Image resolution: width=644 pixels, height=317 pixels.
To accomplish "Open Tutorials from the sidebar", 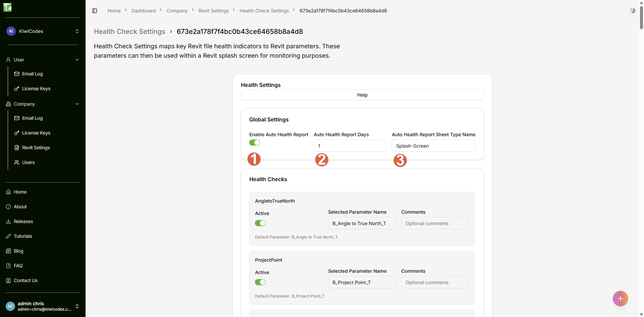I will pos(23,236).
